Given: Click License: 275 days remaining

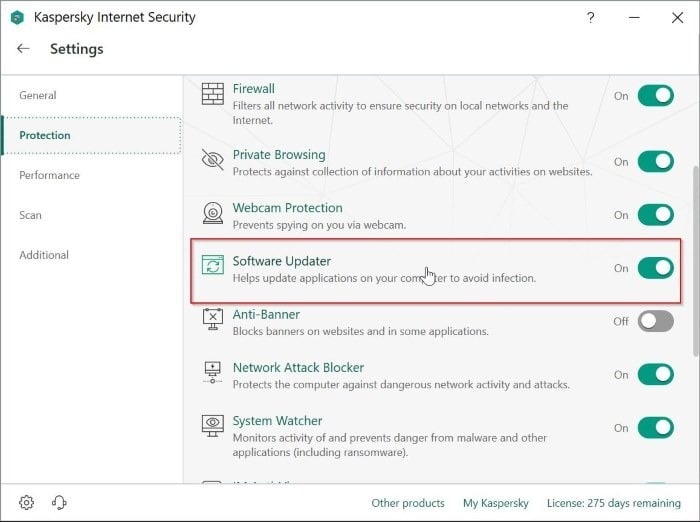Looking at the screenshot, I should (x=614, y=503).
